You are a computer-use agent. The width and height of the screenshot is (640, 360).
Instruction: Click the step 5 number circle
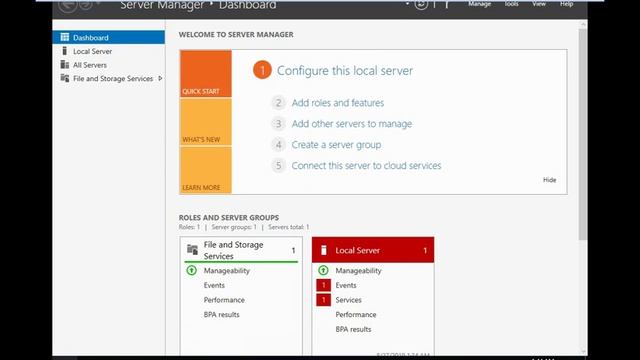(x=278, y=165)
